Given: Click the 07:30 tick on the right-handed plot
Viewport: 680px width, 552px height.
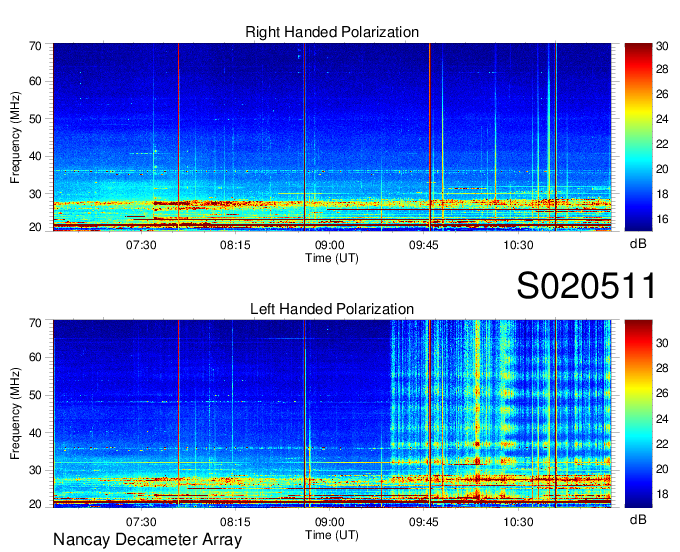Looking at the screenshot, I should pos(141,245).
